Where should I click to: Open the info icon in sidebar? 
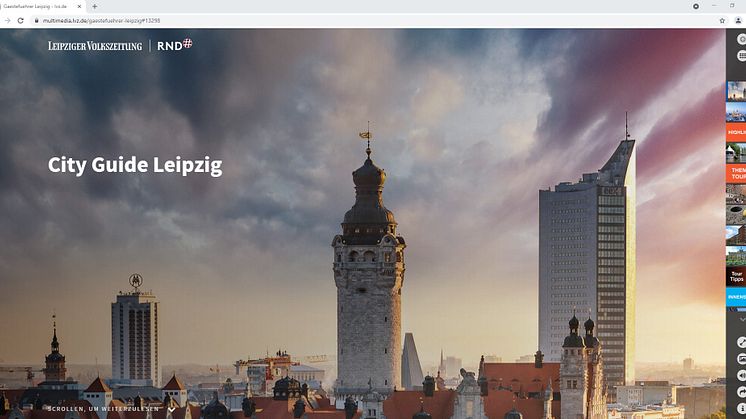741,409
